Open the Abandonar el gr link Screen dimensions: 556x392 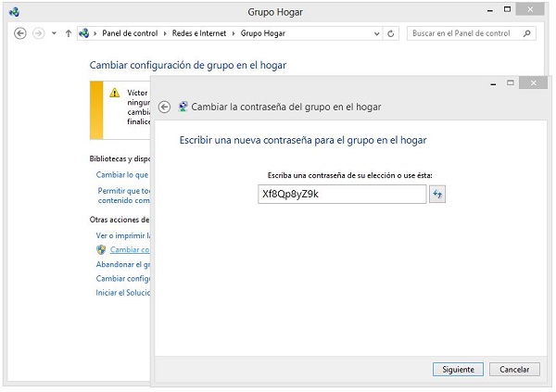pyautogui.click(x=123, y=265)
